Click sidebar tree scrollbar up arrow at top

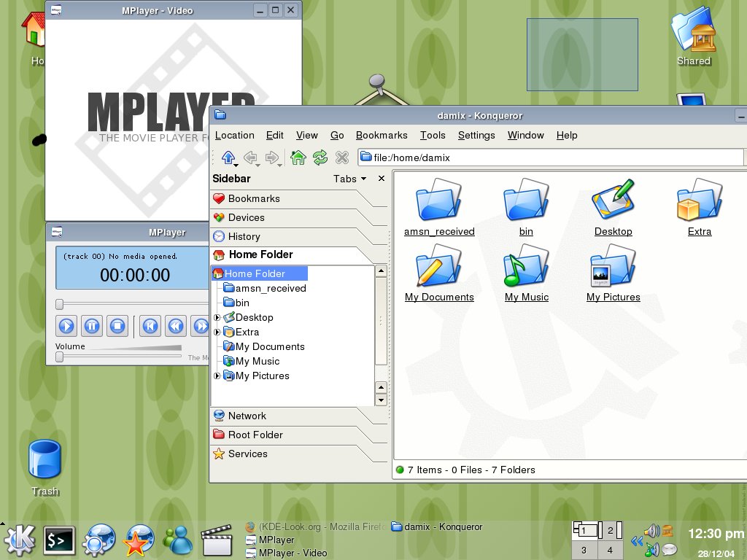point(381,271)
